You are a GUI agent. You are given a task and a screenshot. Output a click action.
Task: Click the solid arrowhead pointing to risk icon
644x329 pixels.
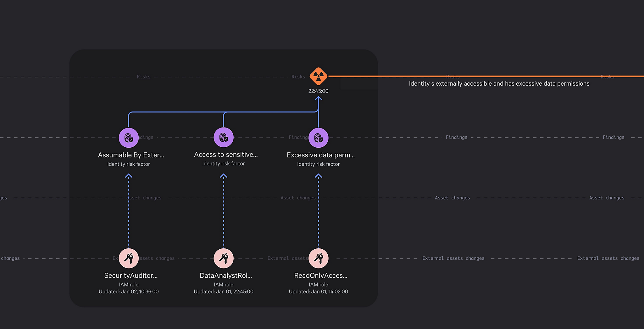point(318,99)
